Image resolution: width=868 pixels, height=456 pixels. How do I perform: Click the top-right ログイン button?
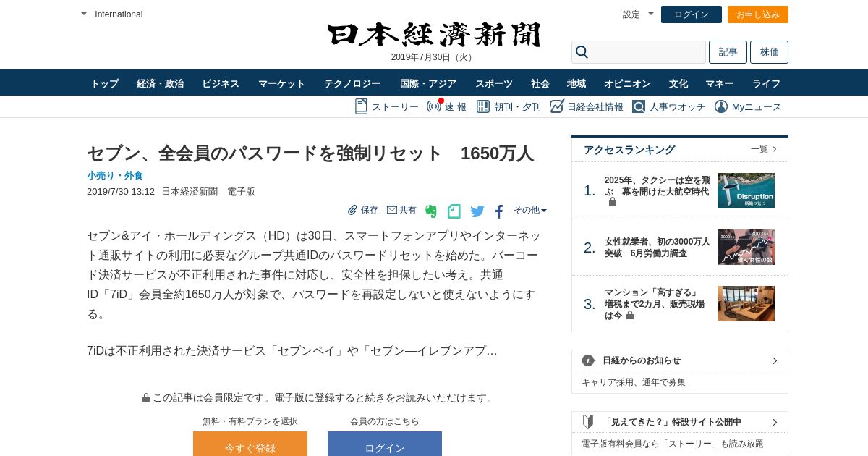(x=692, y=14)
